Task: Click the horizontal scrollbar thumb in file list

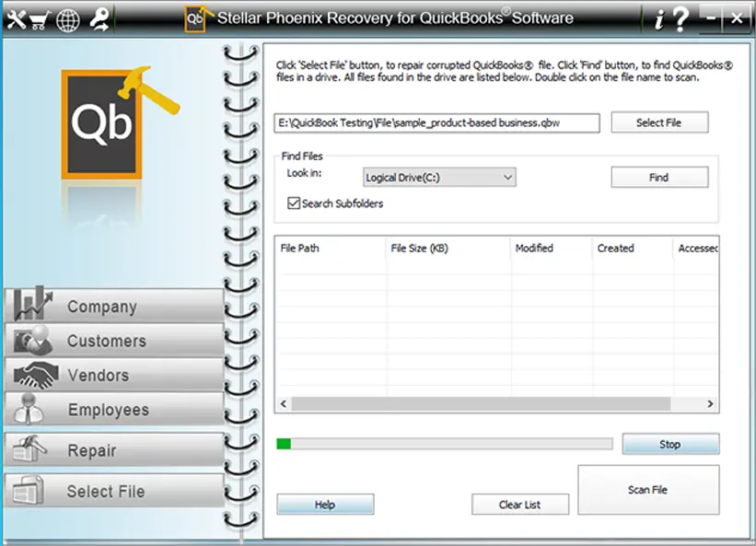Action: 482,404
